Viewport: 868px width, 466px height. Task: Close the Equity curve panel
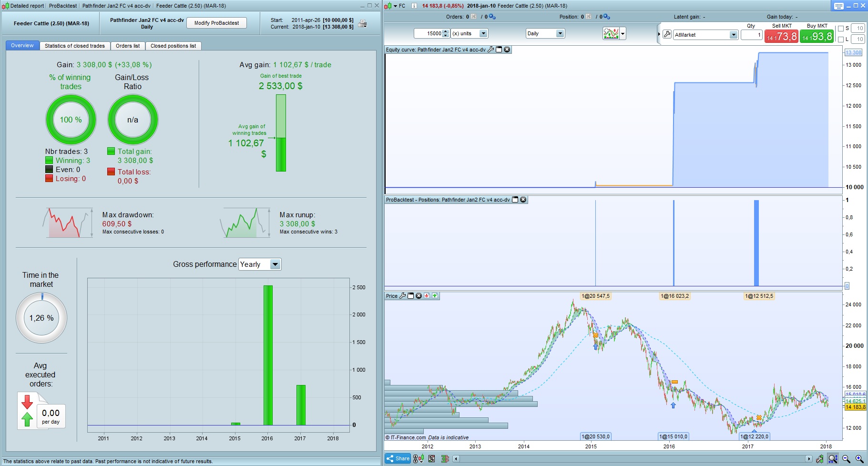[x=507, y=50]
